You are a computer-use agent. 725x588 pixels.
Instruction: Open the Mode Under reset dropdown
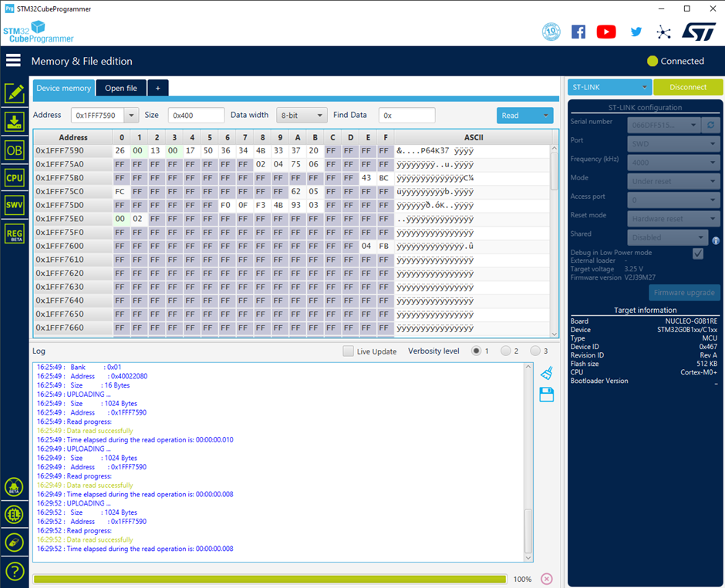coord(673,182)
